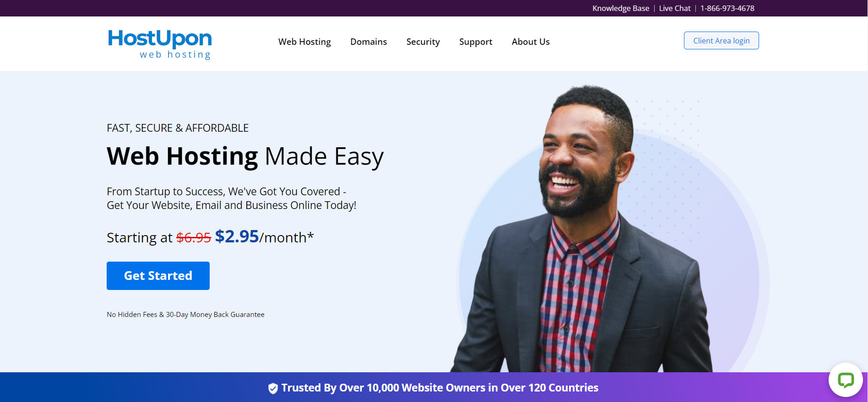Click the shield checkmark icon in banner
868x402 pixels.
point(273,388)
